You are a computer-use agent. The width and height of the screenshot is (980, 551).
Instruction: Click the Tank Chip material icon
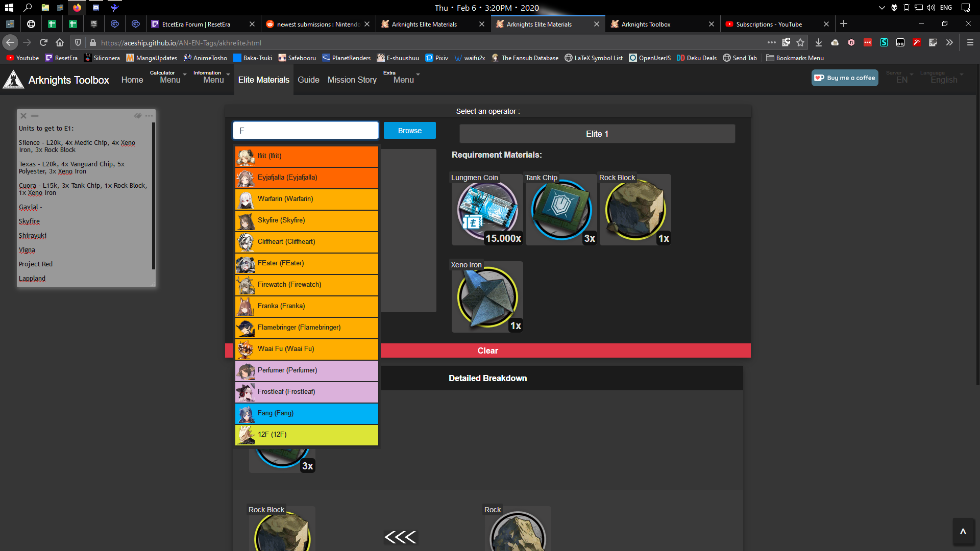pyautogui.click(x=561, y=210)
